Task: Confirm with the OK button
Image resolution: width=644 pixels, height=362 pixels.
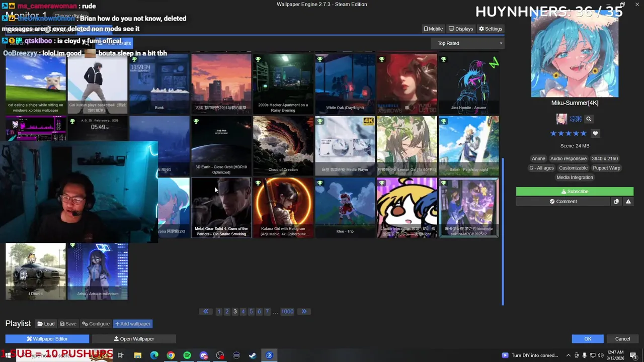Action: pos(588,339)
